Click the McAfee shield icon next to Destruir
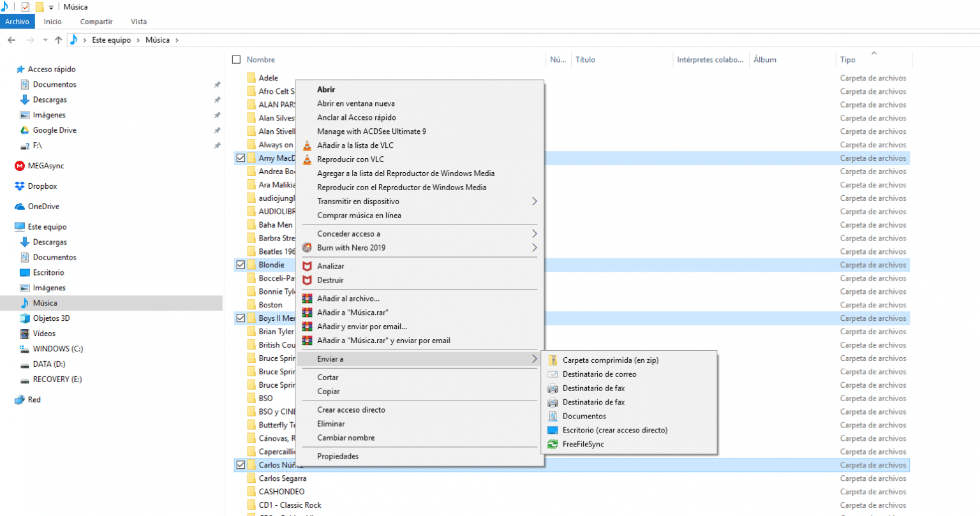The image size is (980, 516). click(307, 280)
